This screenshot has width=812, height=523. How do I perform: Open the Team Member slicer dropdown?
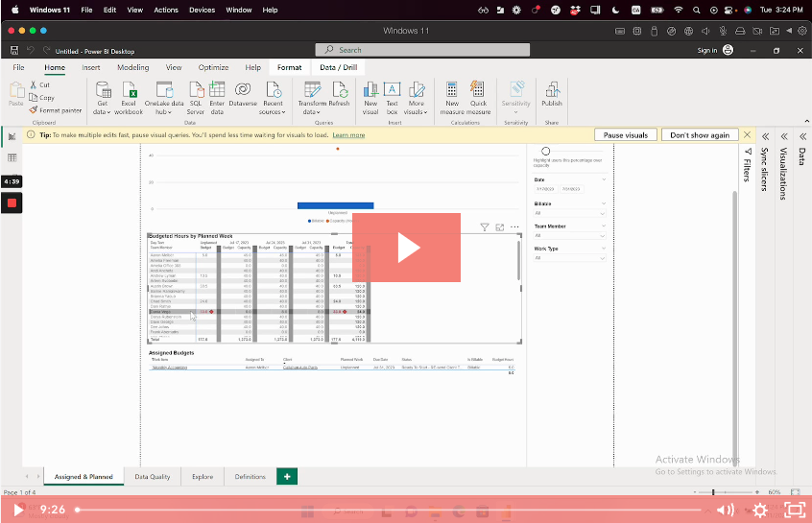point(569,236)
